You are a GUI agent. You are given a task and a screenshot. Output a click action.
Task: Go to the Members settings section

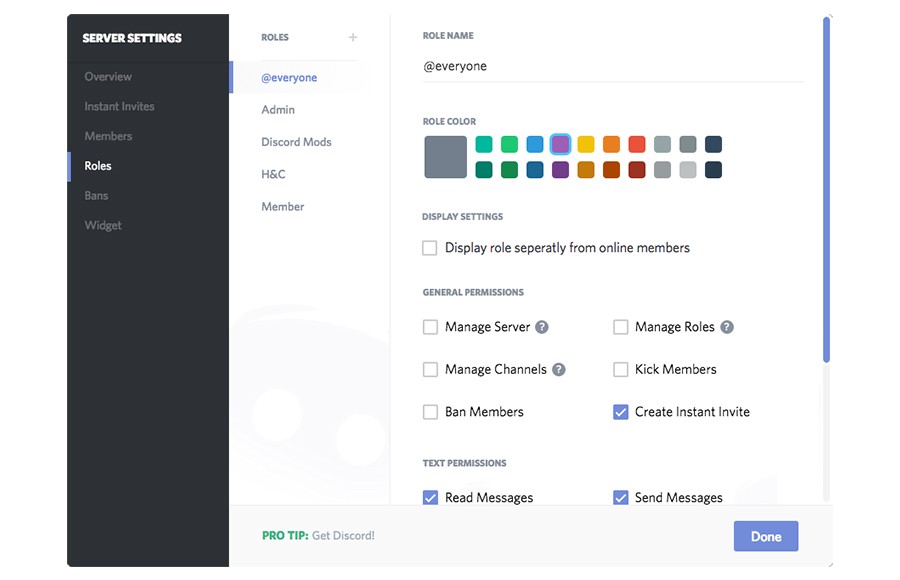(x=108, y=136)
